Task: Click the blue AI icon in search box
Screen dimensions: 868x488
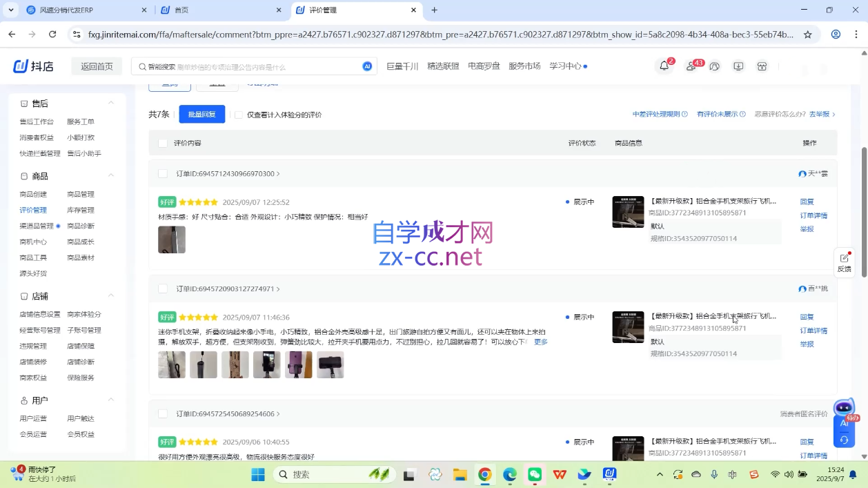Action: pyautogui.click(x=367, y=66)
